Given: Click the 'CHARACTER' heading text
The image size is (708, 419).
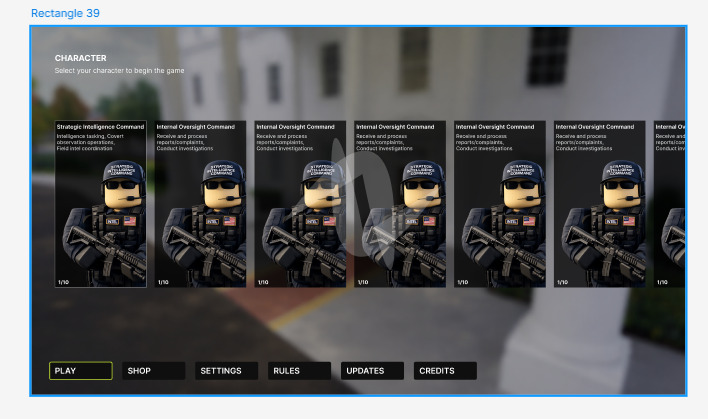Looking at the screenshot, I should tap(81, 58).
